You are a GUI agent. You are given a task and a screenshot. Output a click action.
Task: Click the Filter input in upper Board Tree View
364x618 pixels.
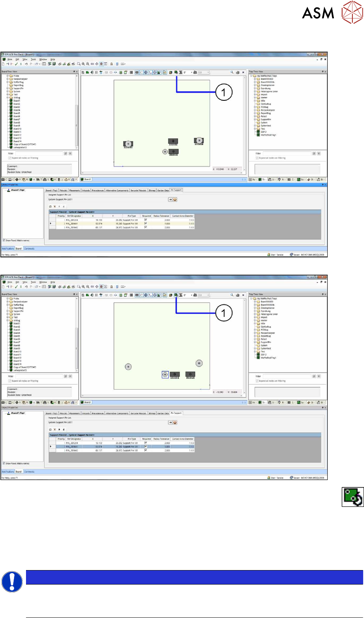coord(40,153)
